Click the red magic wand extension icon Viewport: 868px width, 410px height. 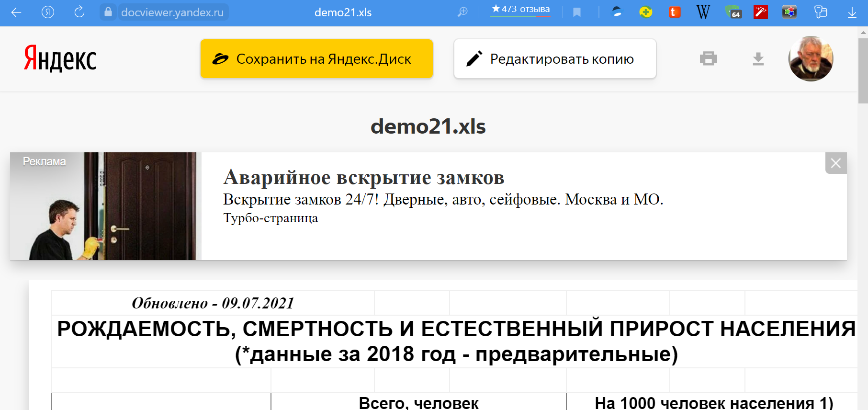click(x=761, y=12)
